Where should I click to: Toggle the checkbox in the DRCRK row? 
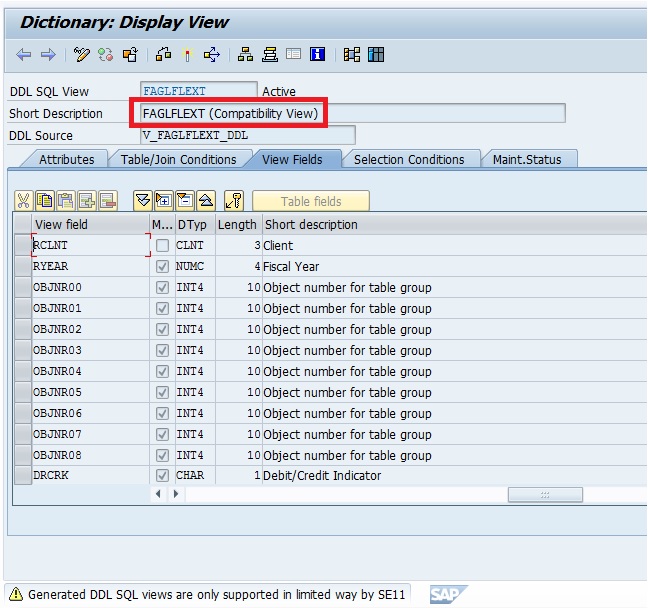pos(162,476)
